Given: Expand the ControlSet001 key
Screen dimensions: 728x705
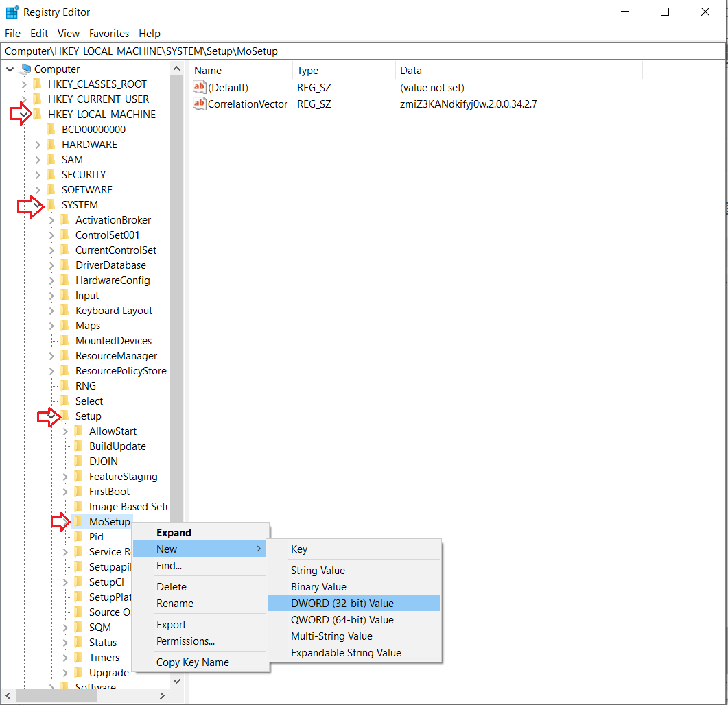Looking at the screenshot, I should tap(51, 235).
